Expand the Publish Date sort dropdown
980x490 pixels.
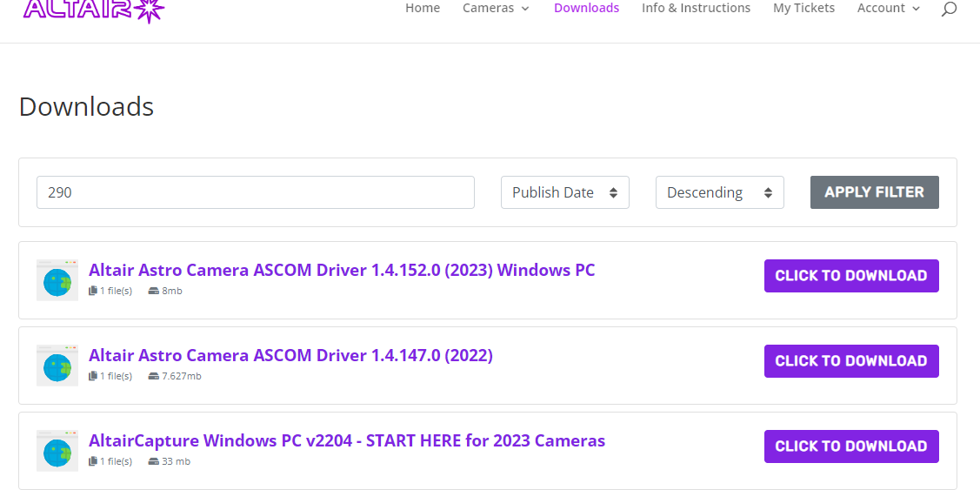point(564,192)
